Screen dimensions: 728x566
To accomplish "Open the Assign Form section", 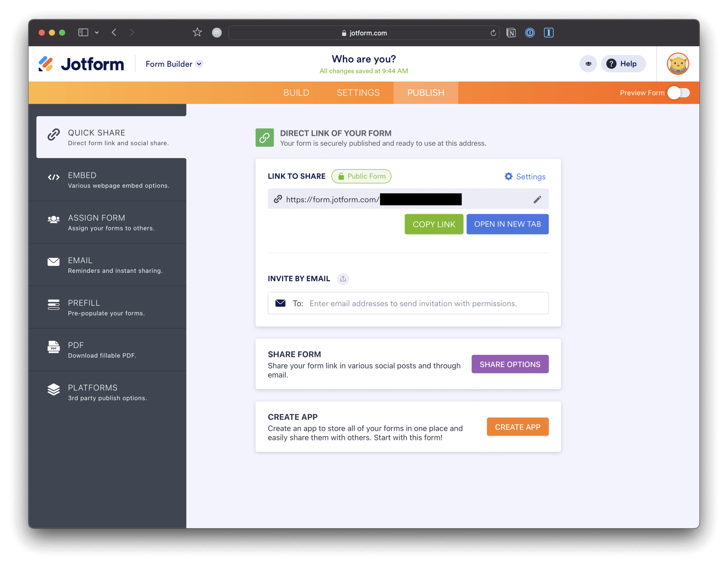I will click(x=108, y=222).
